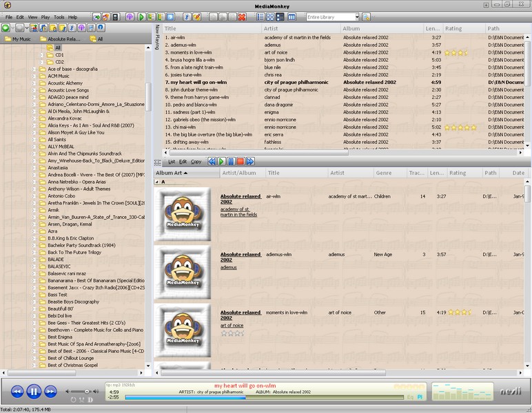Viewport: 532px width, 413px height.
Task: Open the File menu
Action: click(9, 17)
